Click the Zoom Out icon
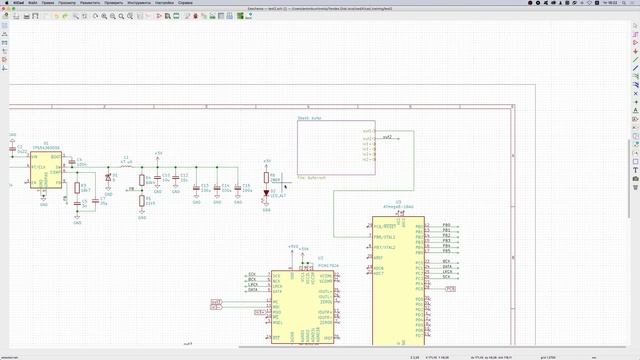The height and width of the screenshot is (360, 640). 113,16
